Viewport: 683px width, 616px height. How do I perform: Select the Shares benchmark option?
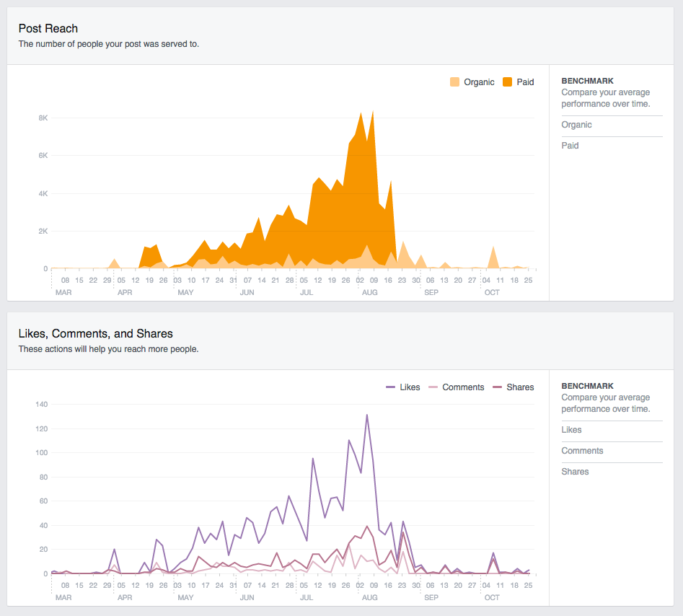pos(575,472)
